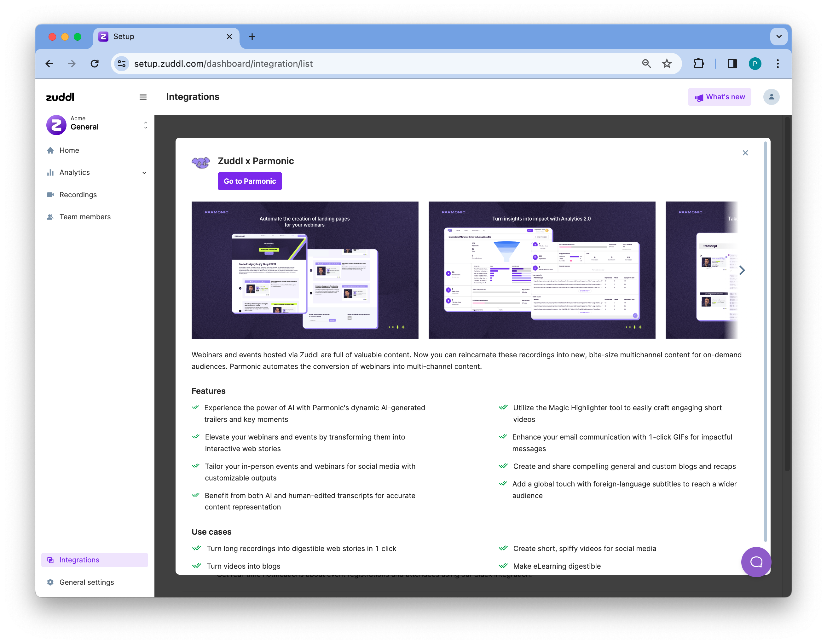This screenshot has width=827, height=644.
Task: Open the Chrome three-dot menu
Action: [778, 64]
